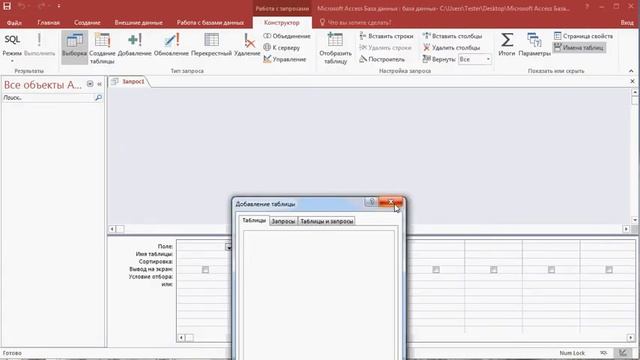Select the Конструктор ribbon tab
Image resolution: width=640 pixels, height=360 pixels.
[282, 22]
